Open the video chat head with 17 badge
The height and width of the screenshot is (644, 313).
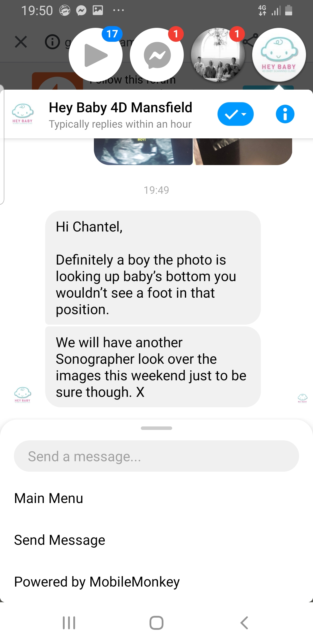96,55
